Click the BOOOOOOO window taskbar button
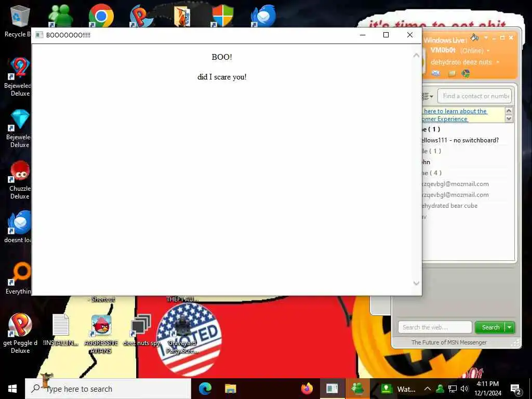The height and width of the screenshot is (399, 532). coord(332,389)
